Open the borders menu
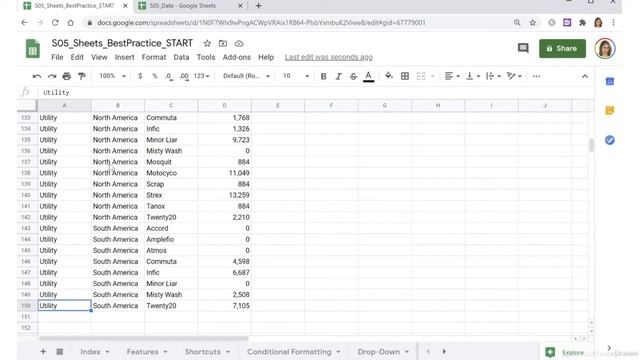640x360 pixels. click(405, 76)
